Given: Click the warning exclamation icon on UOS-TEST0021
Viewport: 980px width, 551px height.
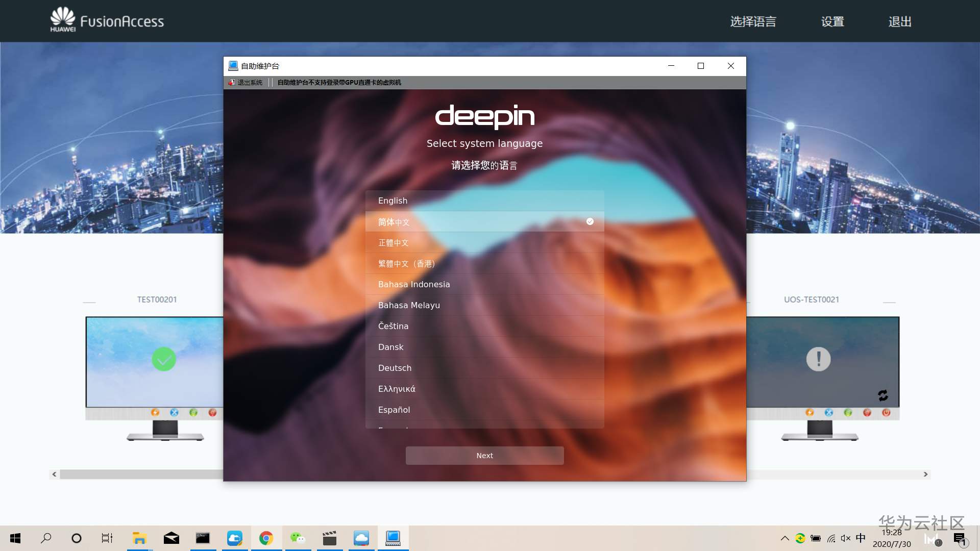Looking at the screenshot, I should click(818, 359).
